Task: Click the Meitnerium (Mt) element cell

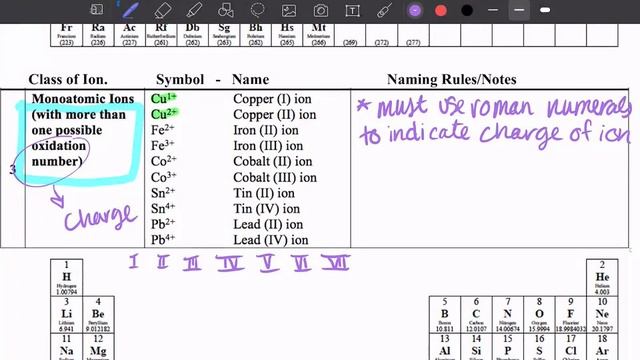Action: click(318, 35)
